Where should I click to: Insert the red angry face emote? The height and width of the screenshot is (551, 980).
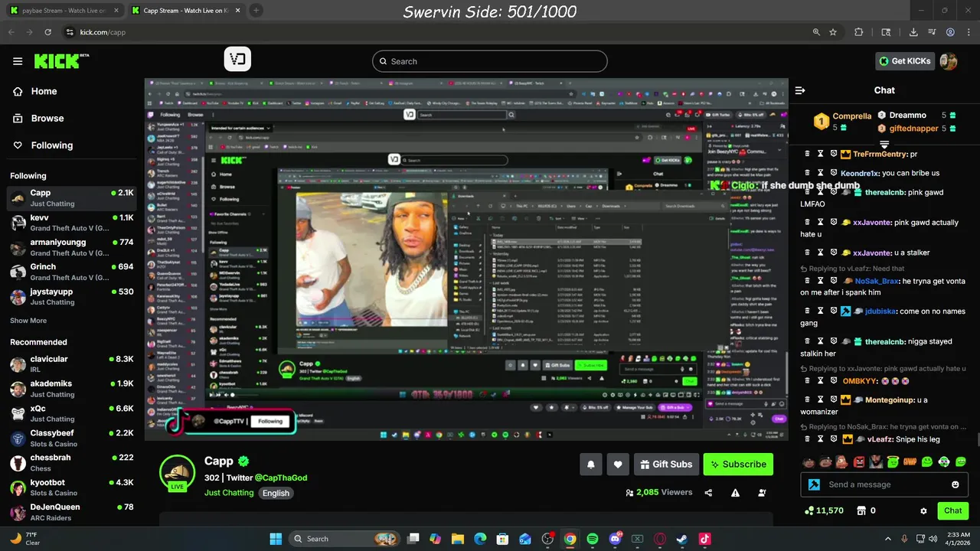pos(859,461)
